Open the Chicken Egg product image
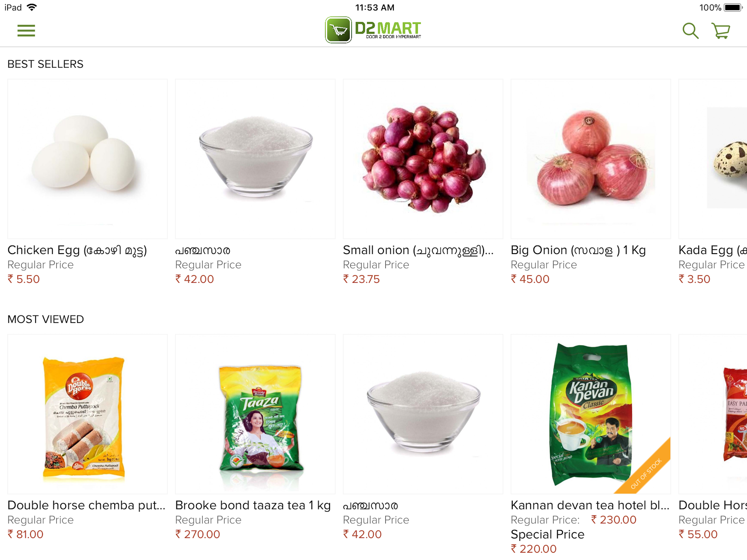The width and height of the screenshot is (747, 560). [x=87, y=159]
